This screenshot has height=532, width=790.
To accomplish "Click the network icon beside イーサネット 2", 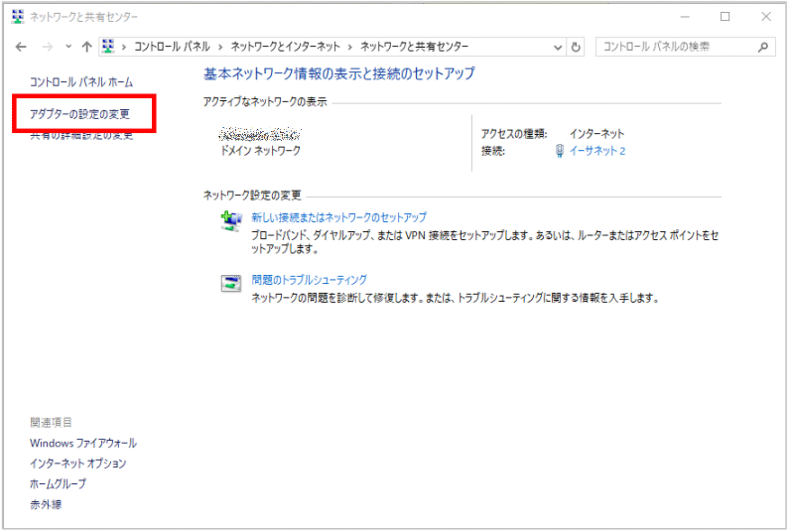I will pyautogui.click(x=560, y=151).
